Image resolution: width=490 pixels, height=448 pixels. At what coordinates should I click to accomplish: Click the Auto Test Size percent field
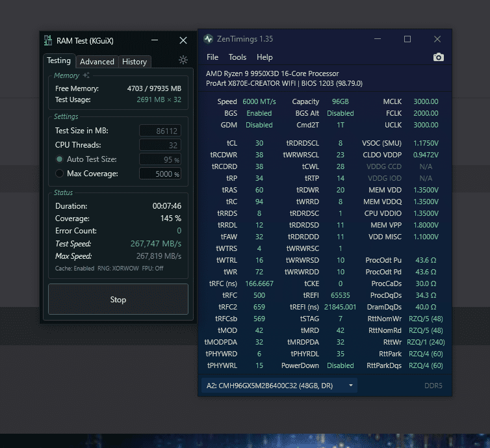tap(160, 159)
